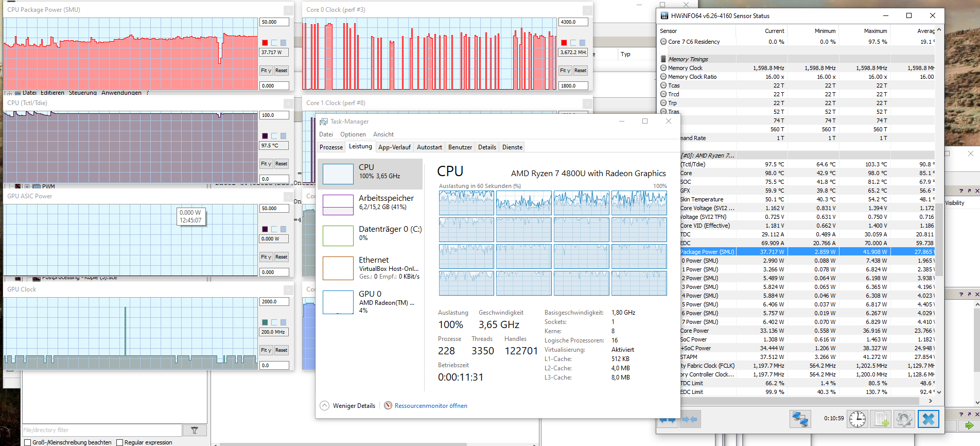Select the Package Power (SMU) highlighted row
The height and width of the screenshot is (446, 980).
807,252
